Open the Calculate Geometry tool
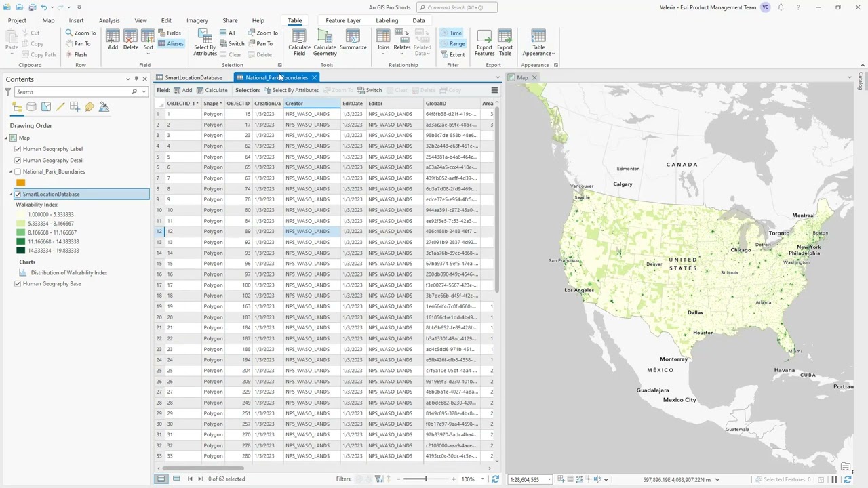Screen dimensions: 868x488 pyautogui.click(x=325, y=43)
